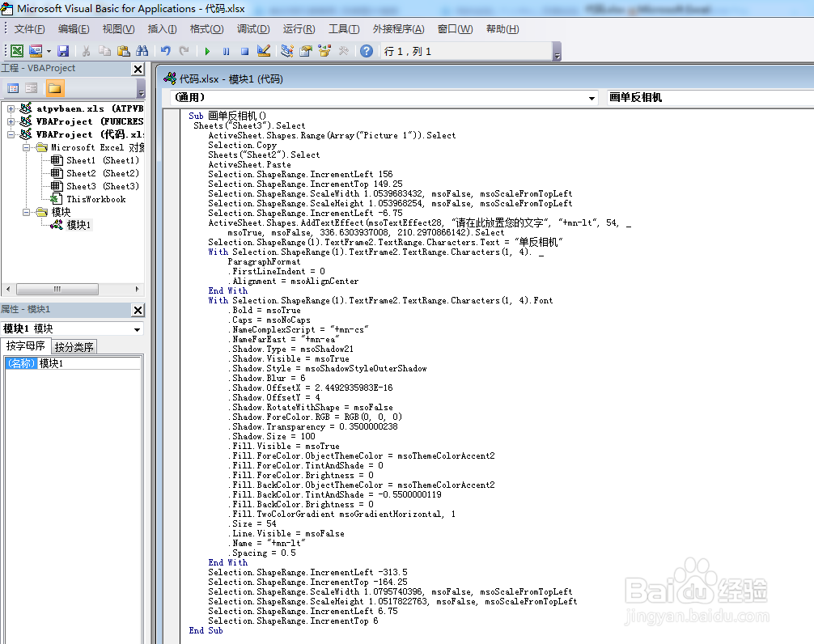Open the Properties Window icon
Image resolution: width=814 pixels, height=644 pixels.
[306, 51]
